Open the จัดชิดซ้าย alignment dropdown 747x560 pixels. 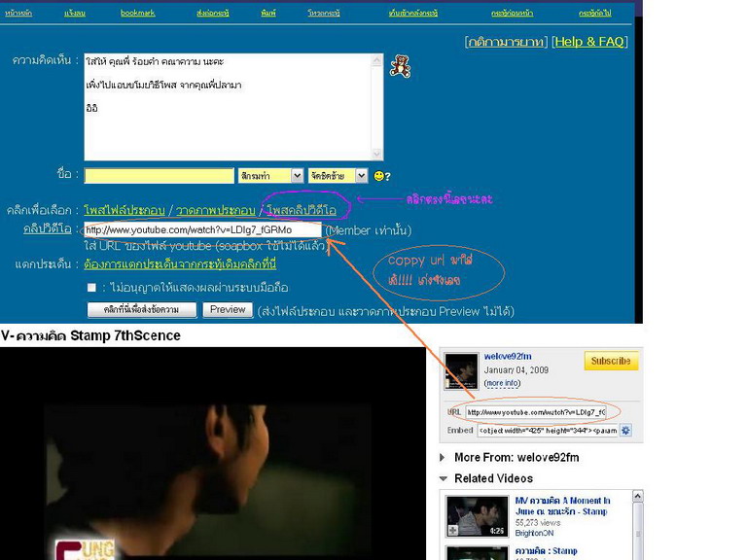(x=338, y=176)
